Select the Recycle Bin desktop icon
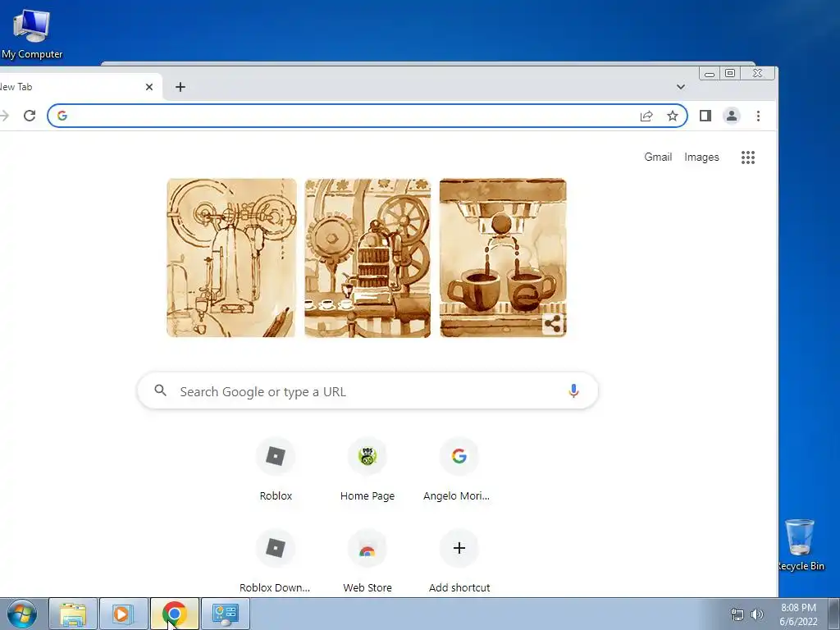The image size is (840, 630). click(801, 545)
